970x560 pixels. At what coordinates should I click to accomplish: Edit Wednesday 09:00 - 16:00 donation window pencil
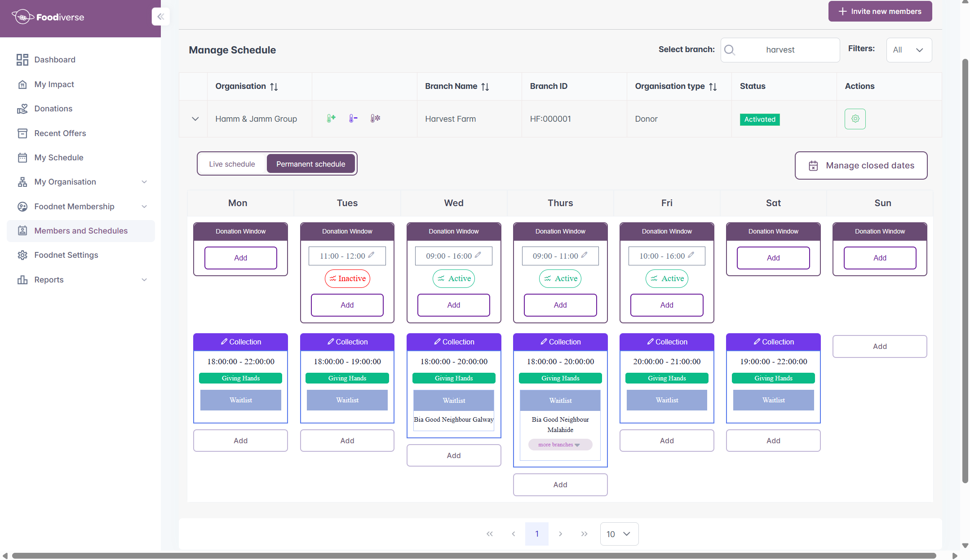pyautogui.click(x=478, y=255)
